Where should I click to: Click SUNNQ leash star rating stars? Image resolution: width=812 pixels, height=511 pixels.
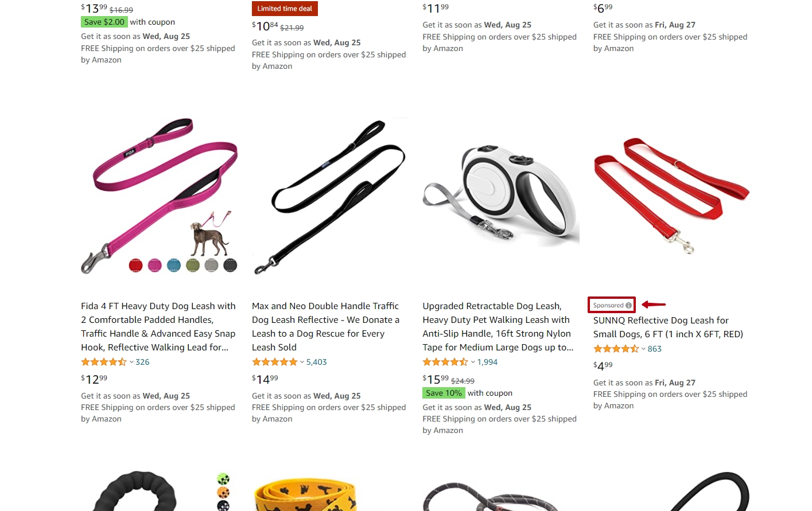[x=616, y=349]
